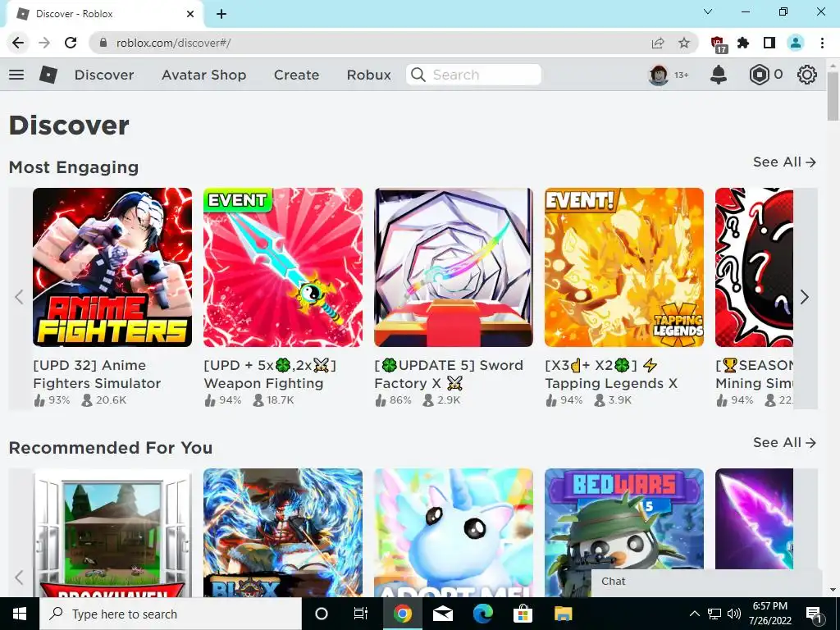Open a new browser tab with plus
Image resolution: width=840 pixels, height=630 pixels.
[221, 14]
